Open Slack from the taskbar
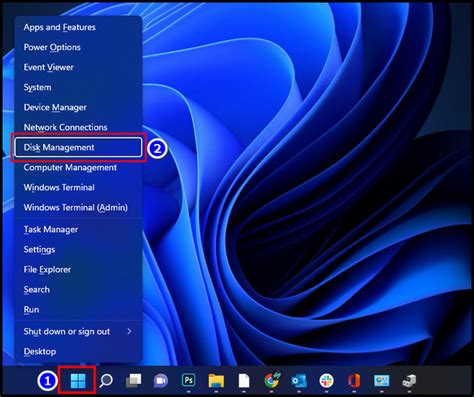 coord(326,380)
